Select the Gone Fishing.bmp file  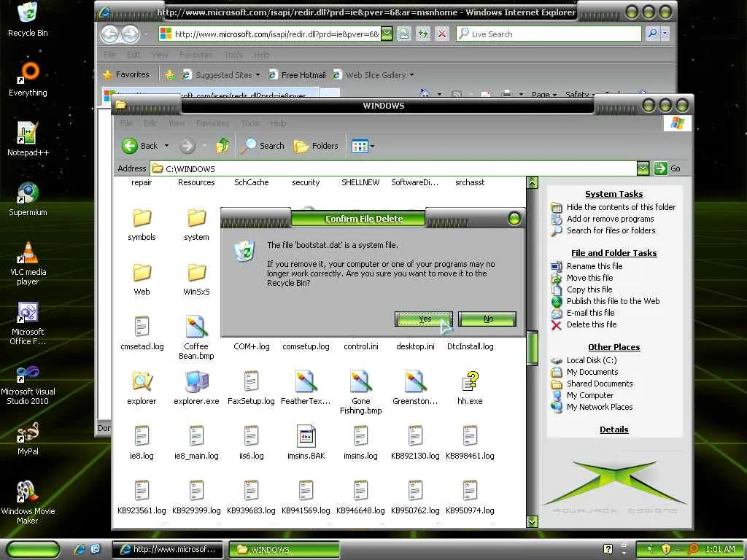pos(360,393)
